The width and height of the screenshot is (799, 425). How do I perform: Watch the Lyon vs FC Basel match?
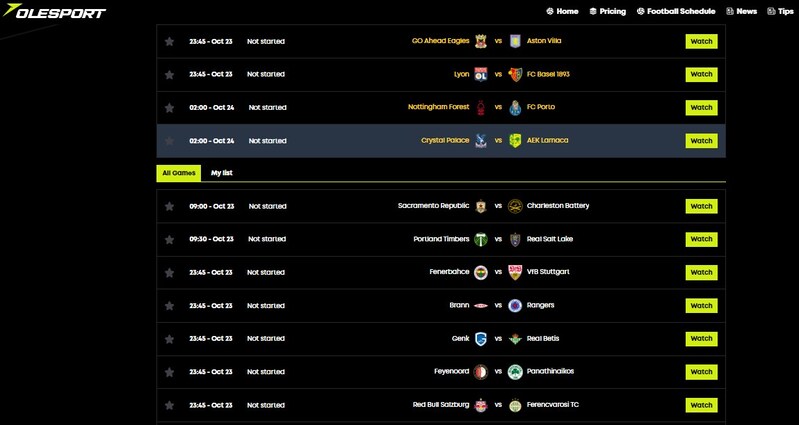701,74
